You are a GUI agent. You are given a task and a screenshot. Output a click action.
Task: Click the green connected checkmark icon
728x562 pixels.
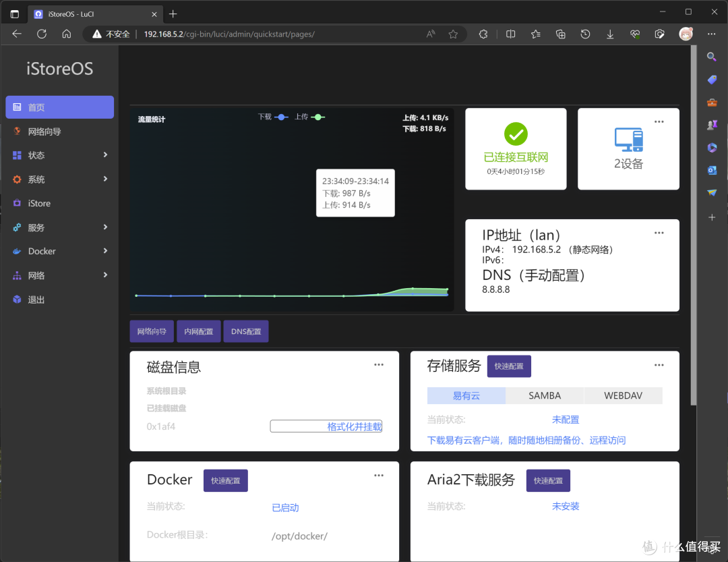tap(516, 134)
